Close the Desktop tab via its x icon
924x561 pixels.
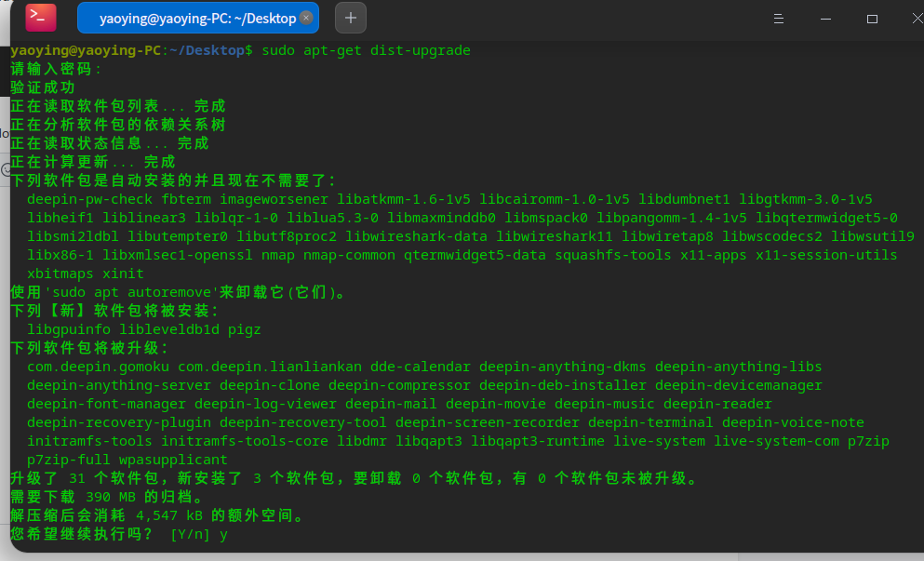[306, 17]
